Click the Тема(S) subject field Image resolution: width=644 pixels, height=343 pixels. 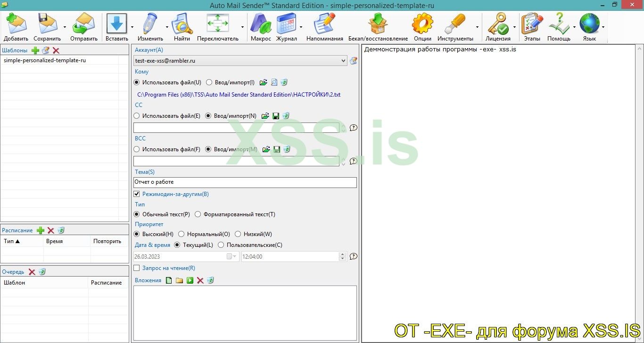pyautogui.click(x=245, y=182)
